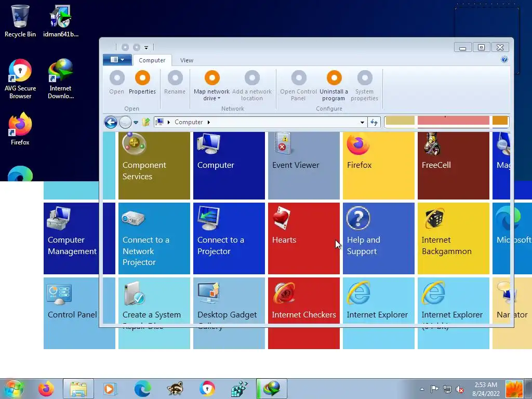
Task: Open the recent locations dropdown arrow
Action: point(136,122)
